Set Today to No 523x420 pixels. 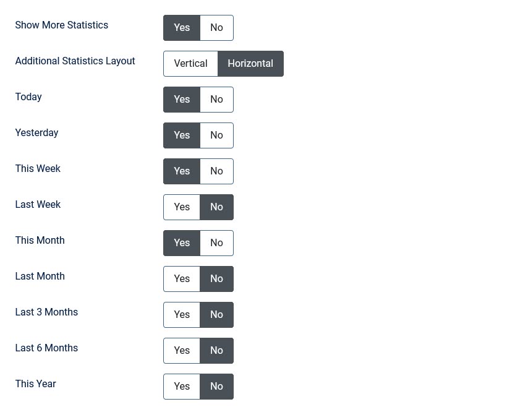click(x=216, y=100)
